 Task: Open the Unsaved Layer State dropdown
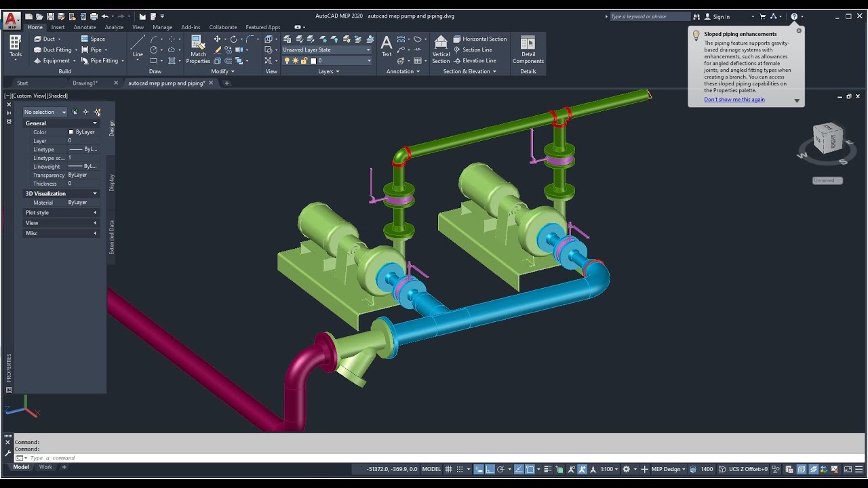point(327,49)
